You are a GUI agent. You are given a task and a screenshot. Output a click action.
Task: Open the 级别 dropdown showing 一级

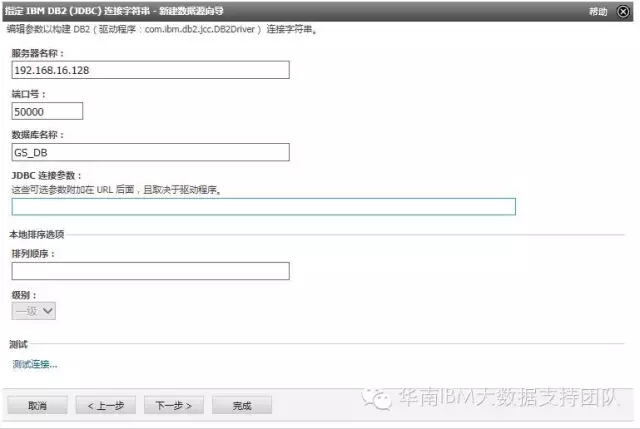[x=33, y=311]
